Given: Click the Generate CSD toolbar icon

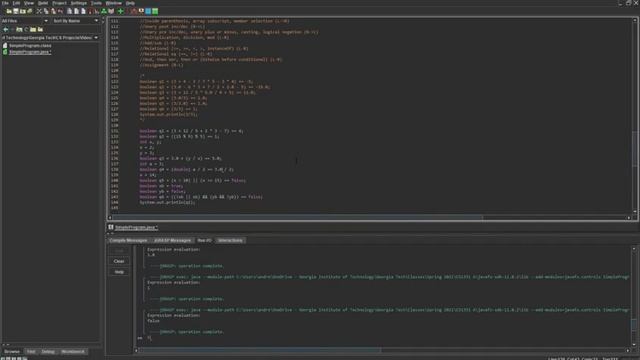Looking at the screenshot, I should click(69, 11).
